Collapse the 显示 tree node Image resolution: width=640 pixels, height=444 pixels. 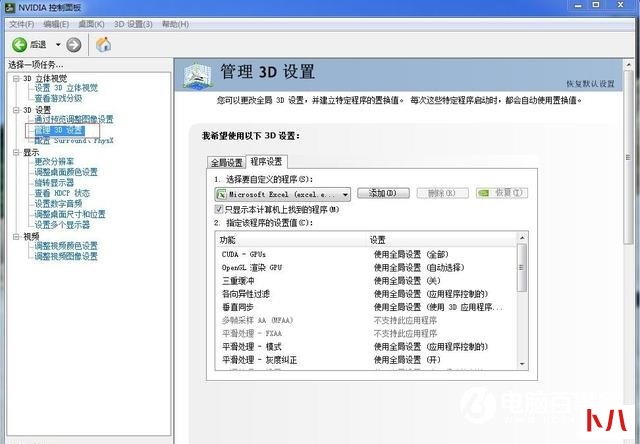[16, 152]
